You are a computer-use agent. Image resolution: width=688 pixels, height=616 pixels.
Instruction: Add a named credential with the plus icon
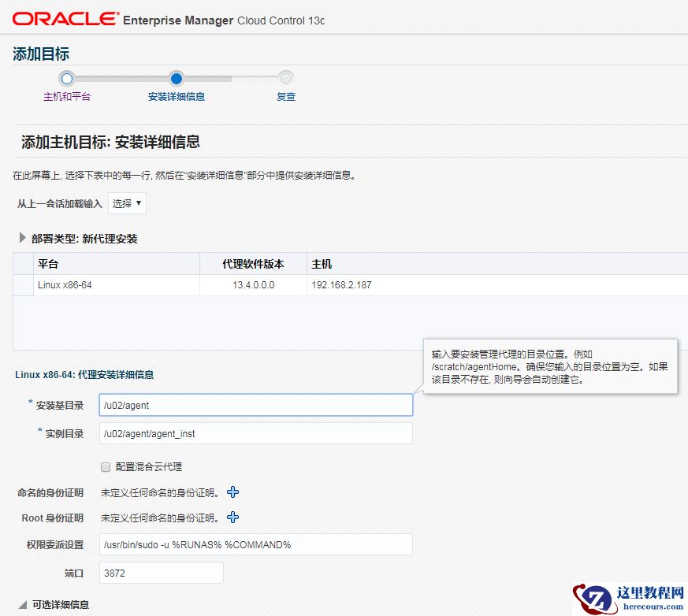pos(232,492)
